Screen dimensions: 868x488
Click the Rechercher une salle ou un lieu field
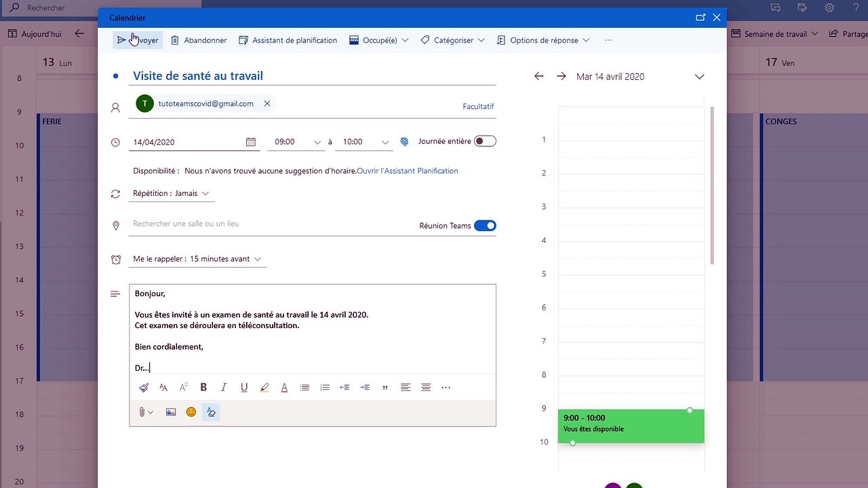coord(271,224)
